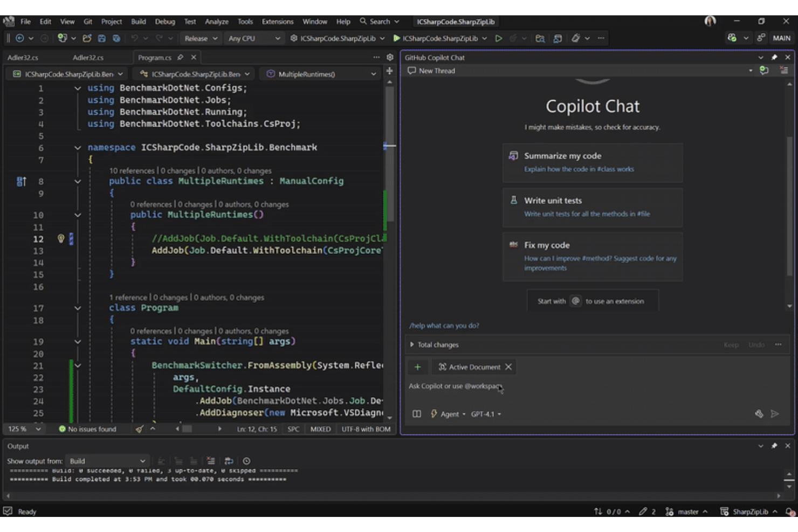Pin the Output panel
Screen dimensions: 798x532
[775, 446]
